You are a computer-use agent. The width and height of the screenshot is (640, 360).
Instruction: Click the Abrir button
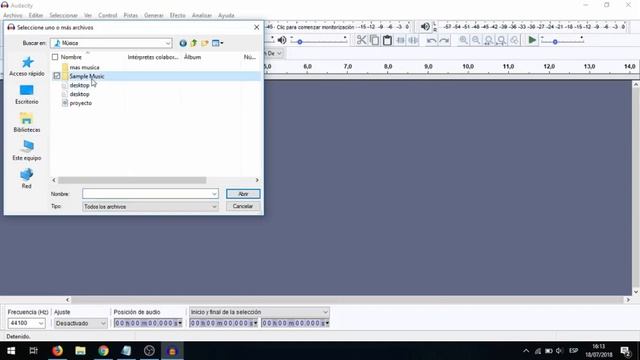click(x=243, y=194)
